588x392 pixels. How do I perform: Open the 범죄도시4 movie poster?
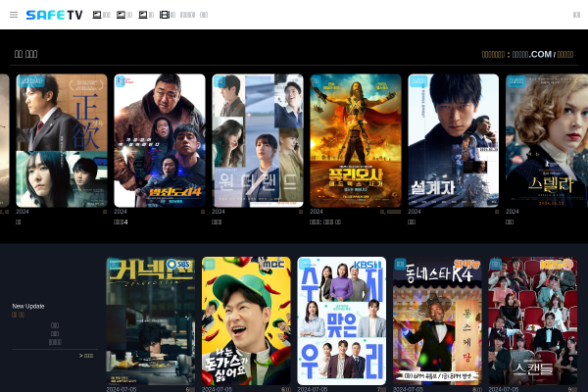[x=160, y=141]
